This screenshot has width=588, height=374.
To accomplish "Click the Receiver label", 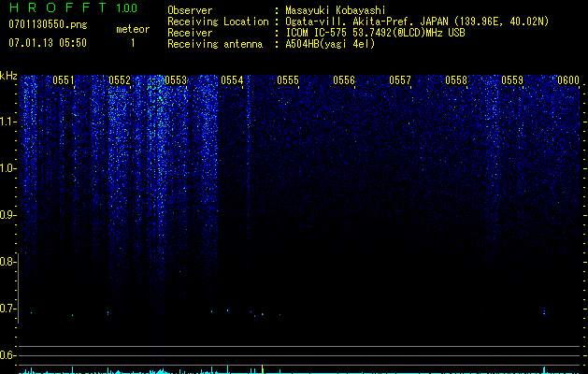I will click(x=190, y=33).
